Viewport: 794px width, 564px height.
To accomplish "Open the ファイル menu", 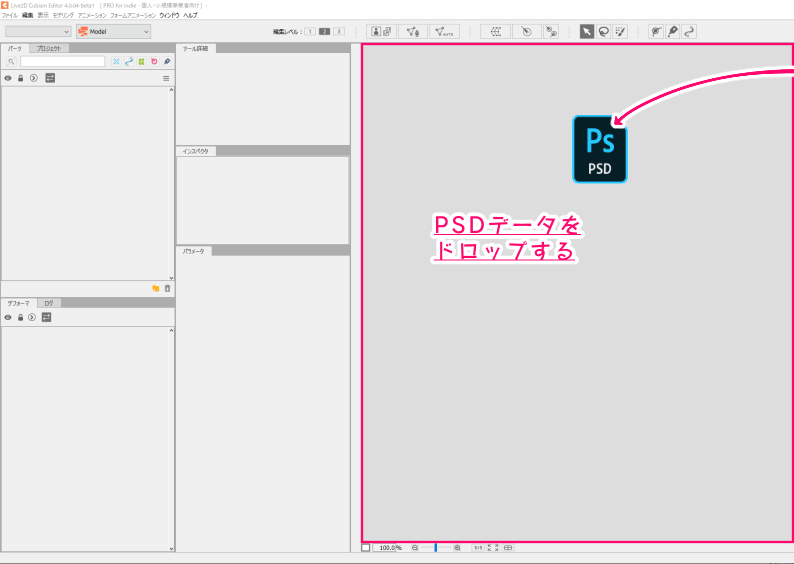I will 9,15.
